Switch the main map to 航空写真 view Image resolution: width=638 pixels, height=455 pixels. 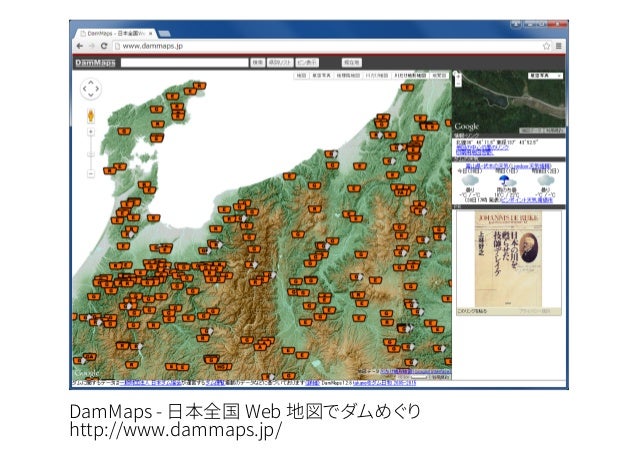(321, 75)
